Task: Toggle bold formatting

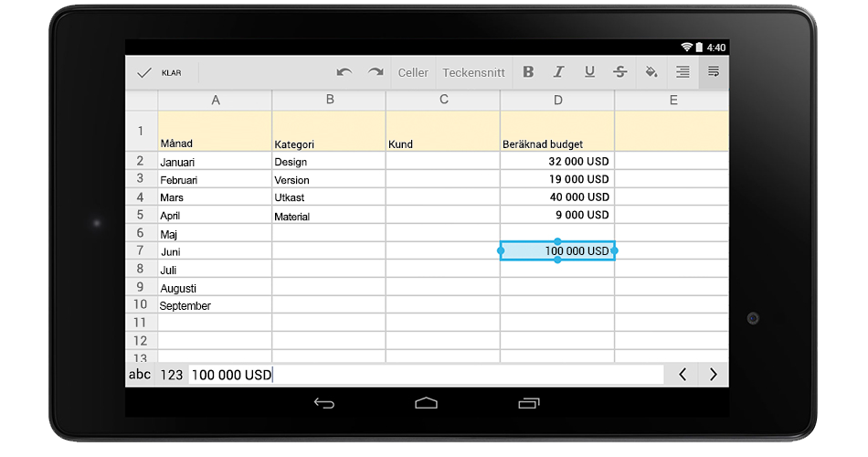Action: click(x=528, y=72)
